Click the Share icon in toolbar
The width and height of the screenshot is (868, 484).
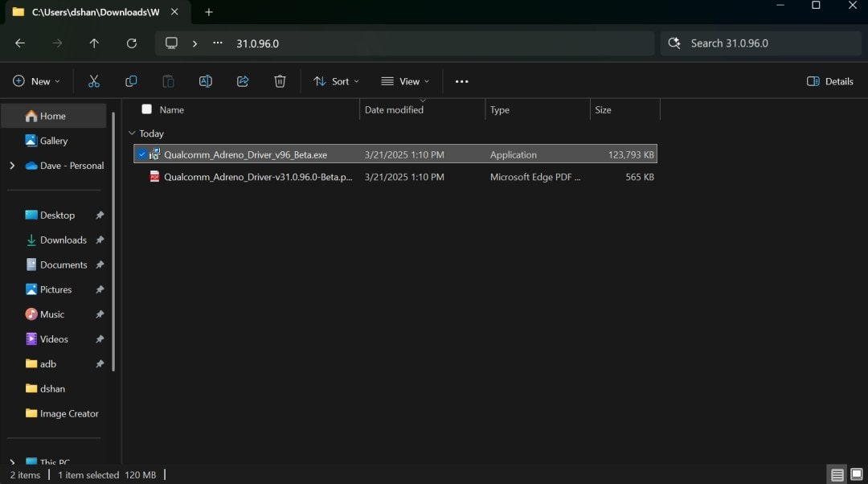(x=243, y=81)
